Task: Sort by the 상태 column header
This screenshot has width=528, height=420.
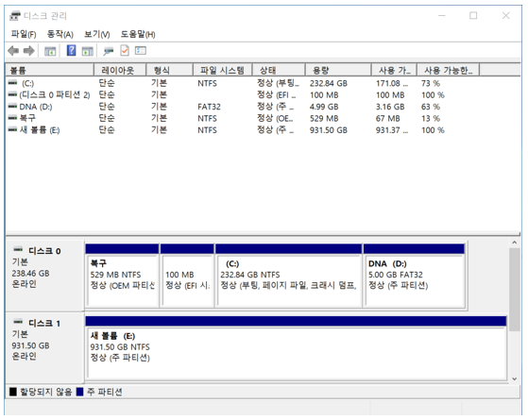Action: pos(279,71)
